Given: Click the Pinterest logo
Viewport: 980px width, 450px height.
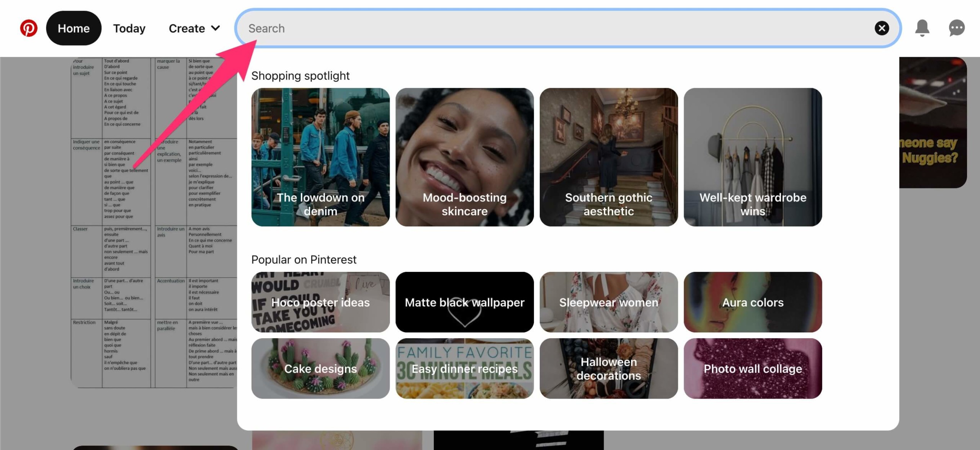Looking at the screenshot, I should click(x=29, y=28).
